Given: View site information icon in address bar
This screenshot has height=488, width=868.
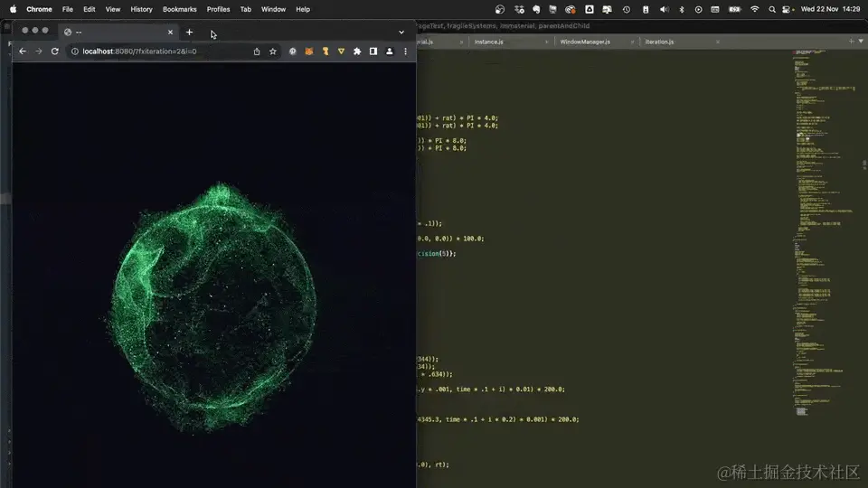Looking at the screenshot, I should tap(75, 52).
